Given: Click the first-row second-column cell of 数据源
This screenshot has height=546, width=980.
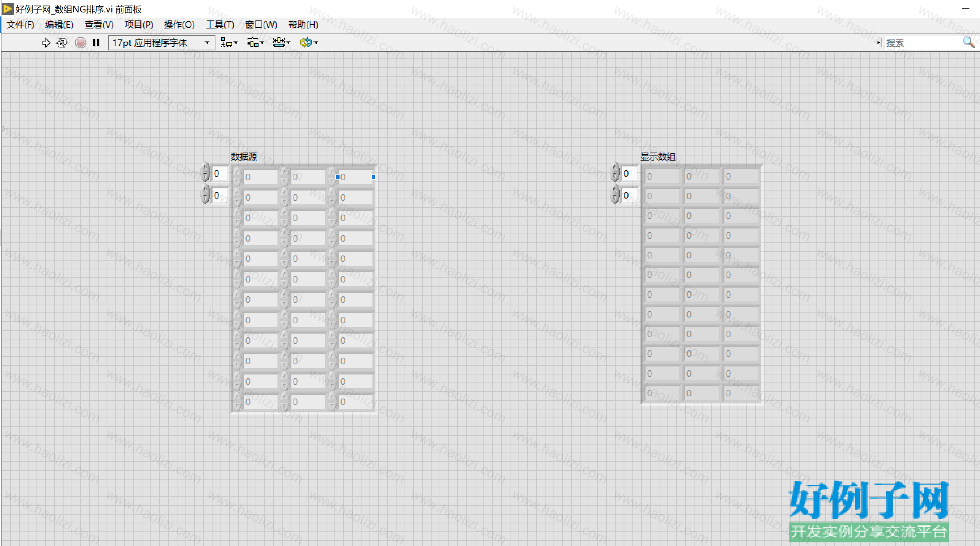Looking at the screenshot, I should pyautogui.click(x=308, y=177).
